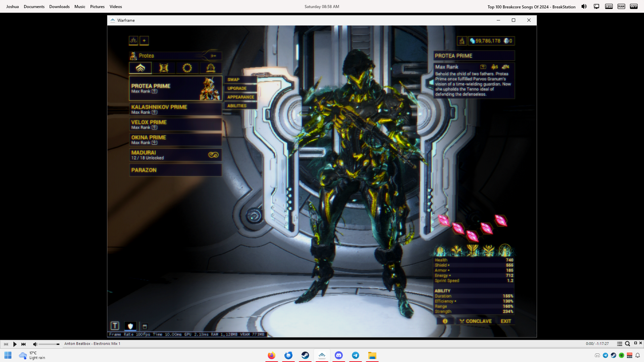Viewport: 644px width, 362px height.
Task: Select the VELOX PRIME secondary weapon slot
Action: (175, 124)
